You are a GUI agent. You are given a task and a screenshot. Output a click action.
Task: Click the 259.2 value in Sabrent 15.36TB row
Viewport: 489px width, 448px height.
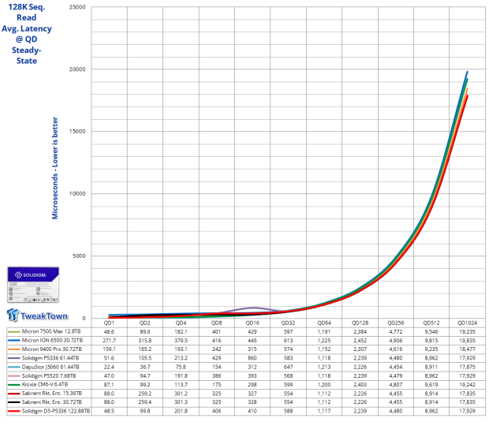[x=144, y=394]
